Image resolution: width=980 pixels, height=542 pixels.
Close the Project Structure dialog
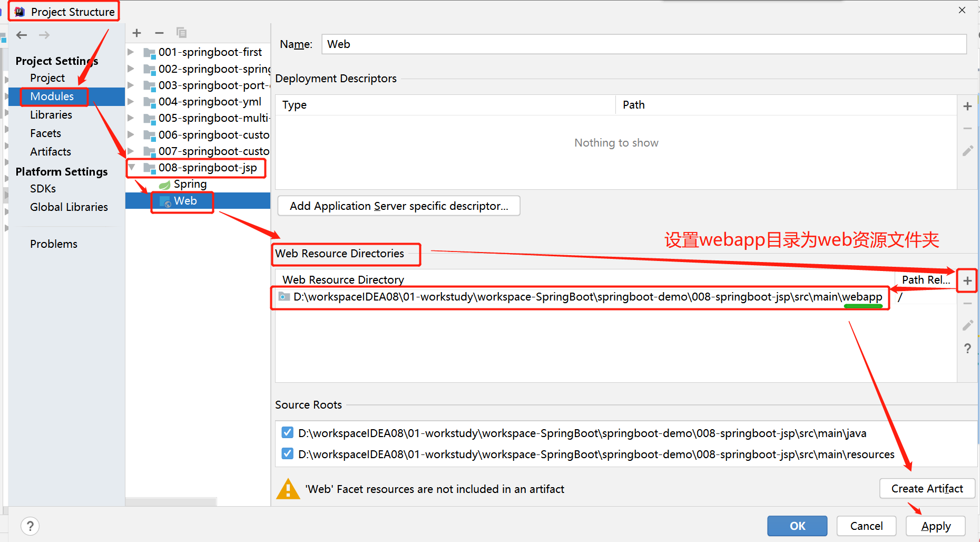pyautogui.click(x=962, y=10)
